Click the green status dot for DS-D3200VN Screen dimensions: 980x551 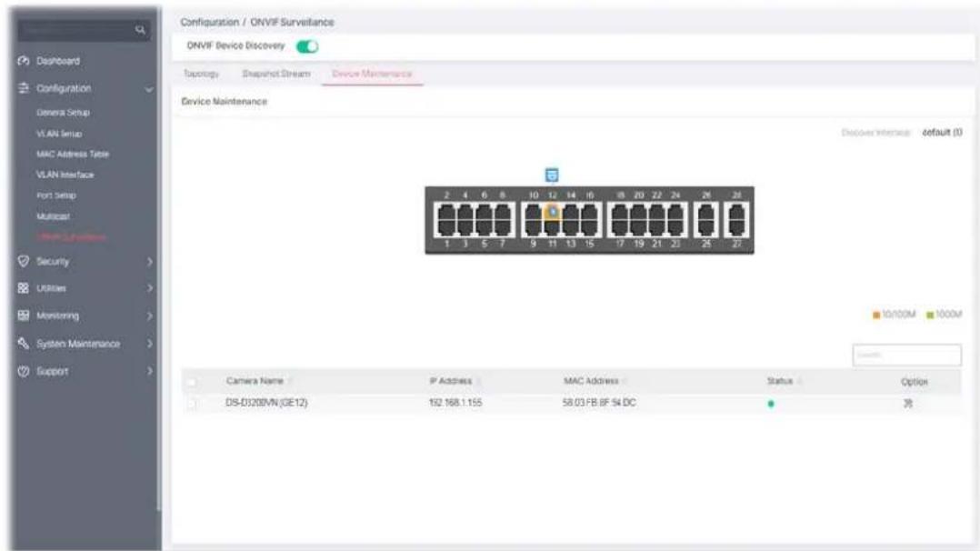tap(771, 404)
